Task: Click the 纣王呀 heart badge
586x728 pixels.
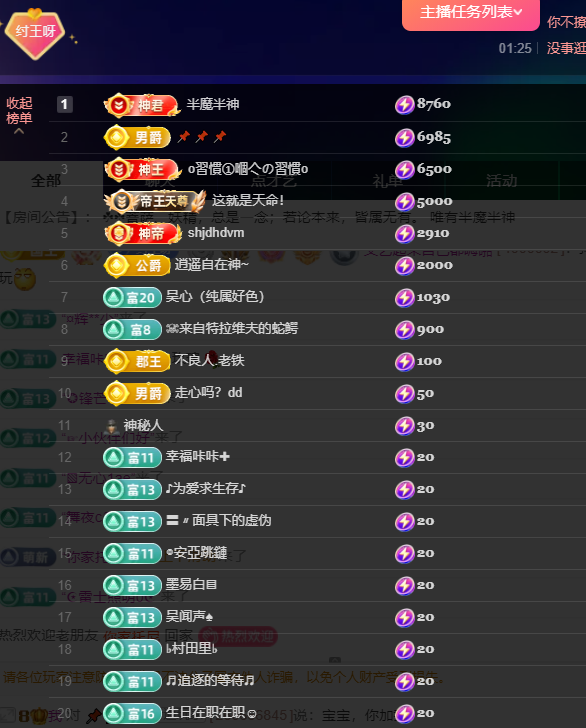Action: pos(35,32)
